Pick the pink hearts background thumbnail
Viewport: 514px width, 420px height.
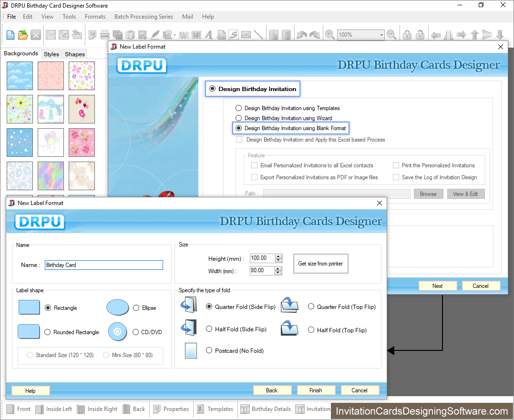click(x=51, y=76)
